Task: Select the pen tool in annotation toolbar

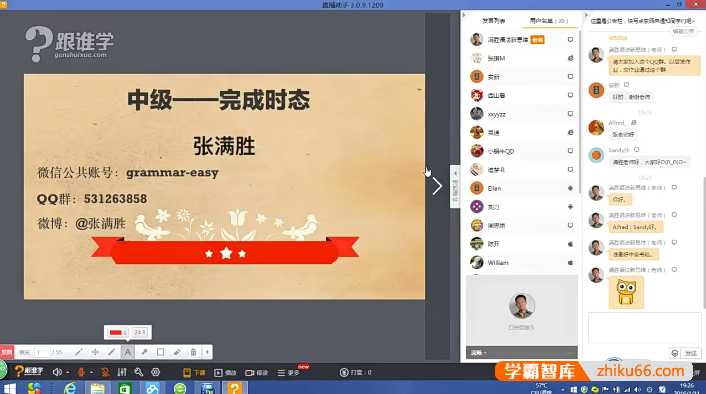Action: click(79, 352)
